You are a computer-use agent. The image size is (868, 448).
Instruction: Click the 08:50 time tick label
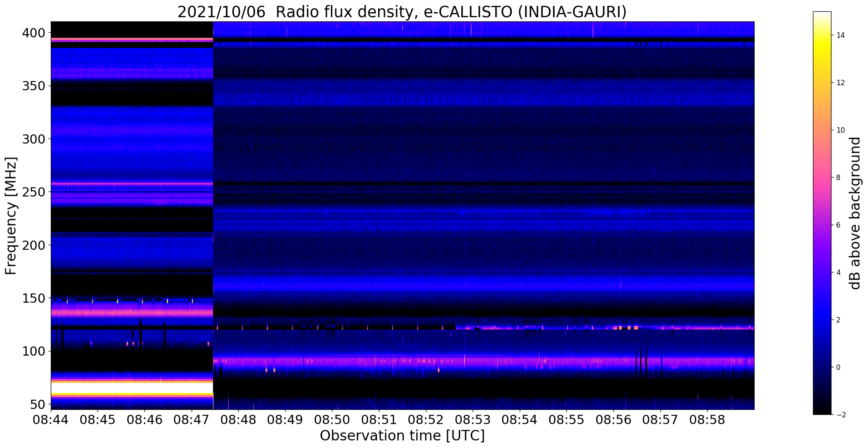pos(332,420)
